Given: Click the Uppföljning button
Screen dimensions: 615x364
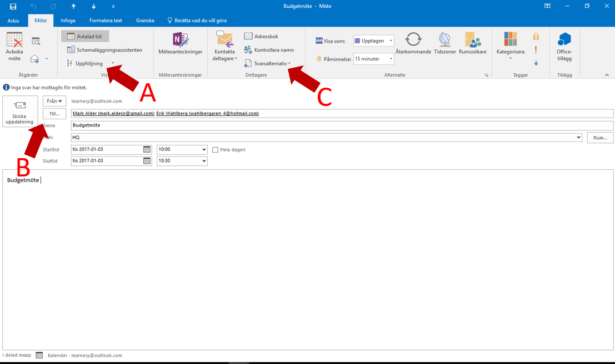Looking at the screenshot, I should pos(85,63).
